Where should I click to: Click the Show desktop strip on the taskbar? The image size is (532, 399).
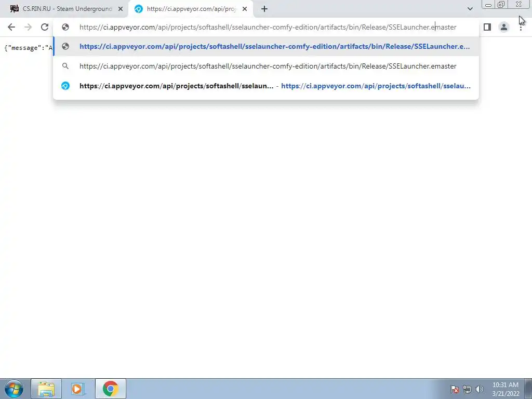528,389
